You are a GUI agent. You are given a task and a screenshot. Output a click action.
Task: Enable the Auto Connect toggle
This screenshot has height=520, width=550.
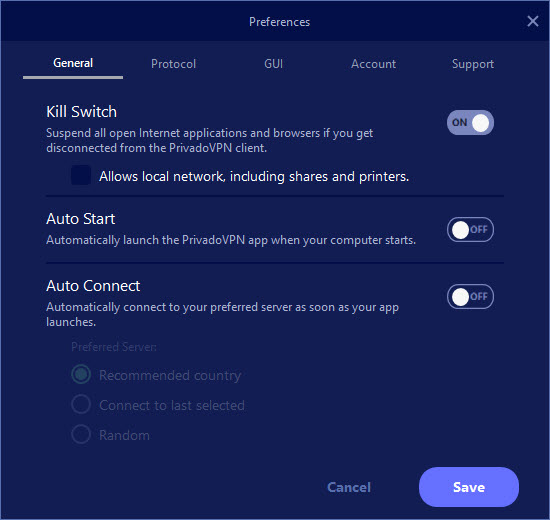pos(470,296)
